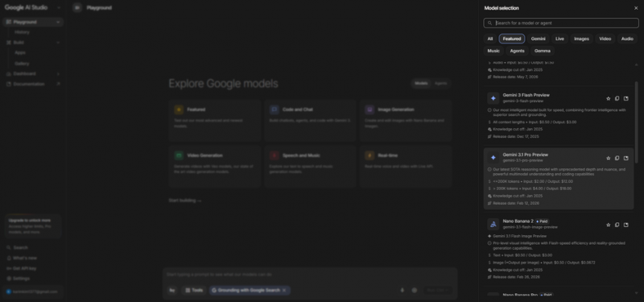Switch to the Models view toggle
The width and height of the screenshot is (644, 302).
click(421, 84)
